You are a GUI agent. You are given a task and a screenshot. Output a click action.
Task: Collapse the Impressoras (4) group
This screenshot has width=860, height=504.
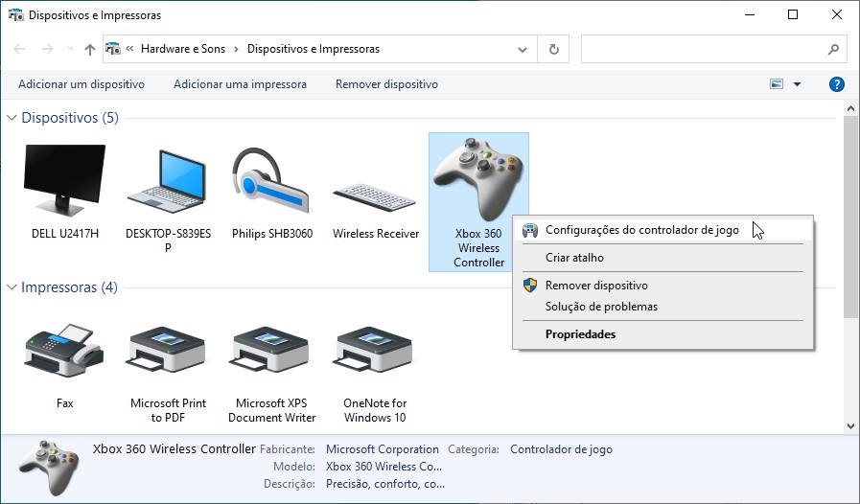tap(12, 287)
